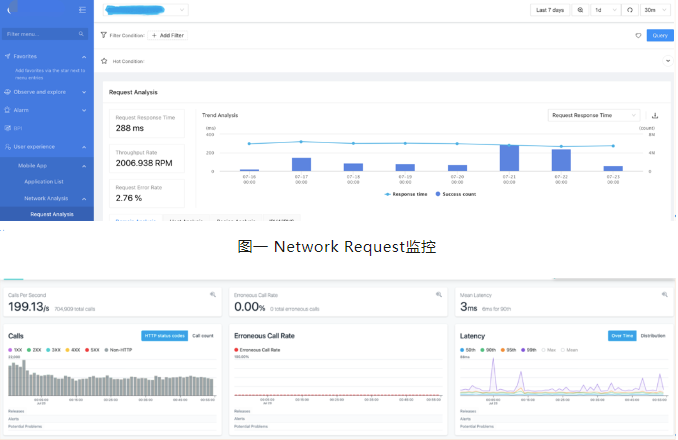
Task: Click the zoom magnifier icon near 1d
Action: coord(580,10)
